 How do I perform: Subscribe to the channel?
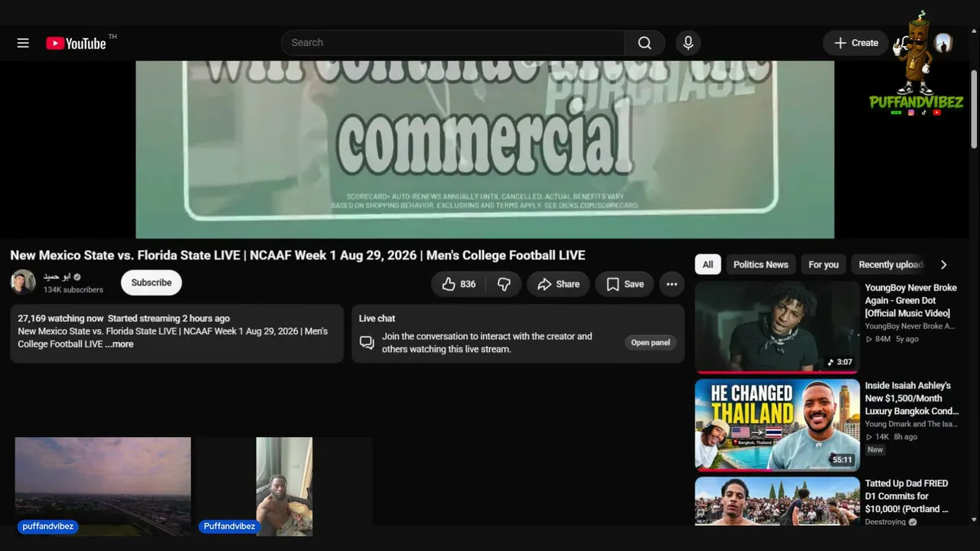[x=152, y=282]
